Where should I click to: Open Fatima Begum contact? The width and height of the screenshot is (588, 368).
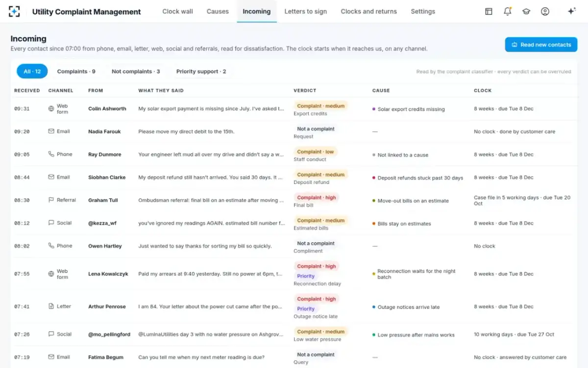coord(106,357)
